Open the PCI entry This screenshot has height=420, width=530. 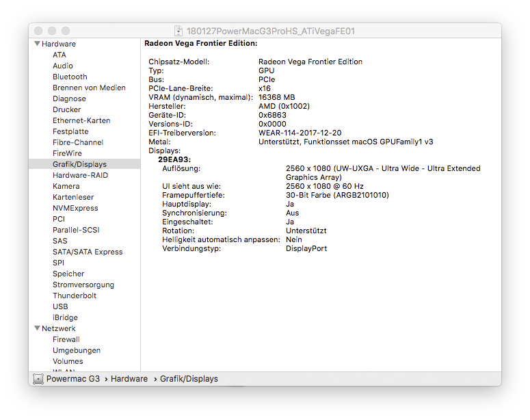click(x=59, y=219)
